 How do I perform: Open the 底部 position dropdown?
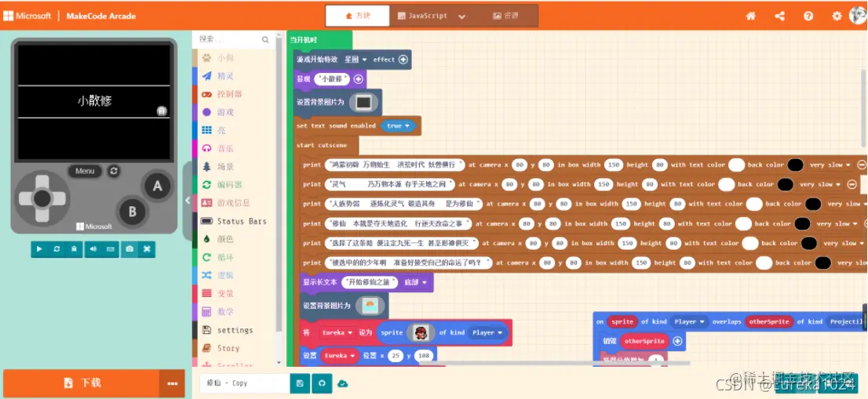[x=416, y=282]
